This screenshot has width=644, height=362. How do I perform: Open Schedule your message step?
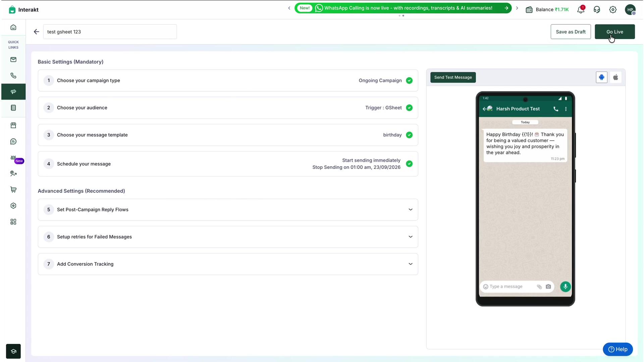pyautogui.click(x=228, y=164)
